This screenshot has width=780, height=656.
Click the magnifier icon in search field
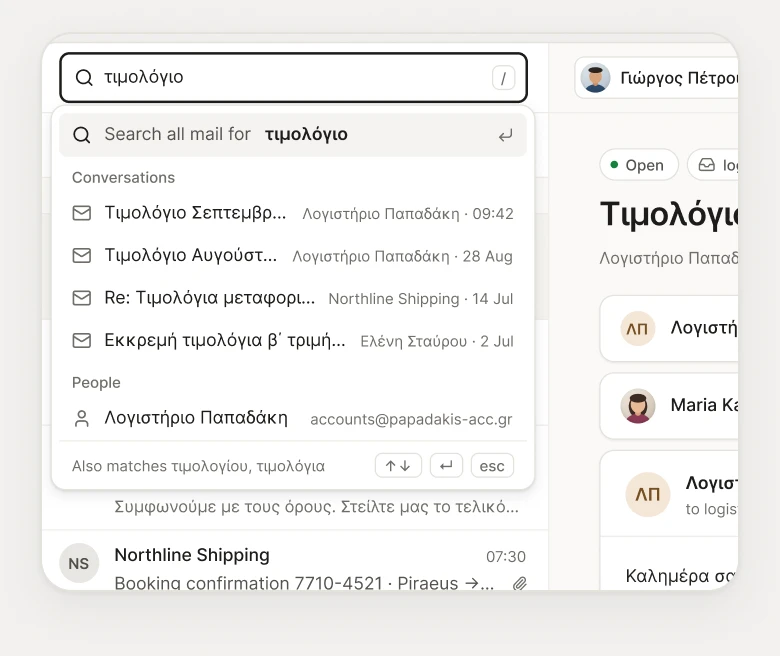[84, 78]
